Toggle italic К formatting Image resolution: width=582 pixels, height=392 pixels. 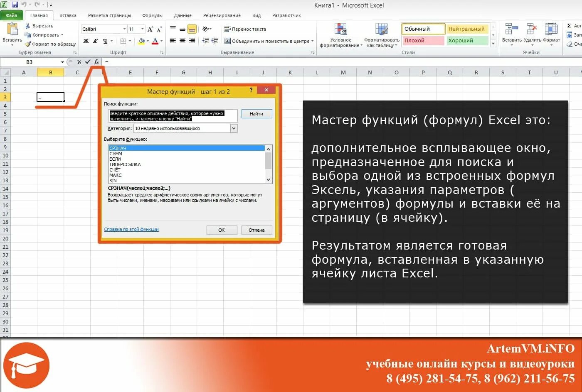click(96, 41)
